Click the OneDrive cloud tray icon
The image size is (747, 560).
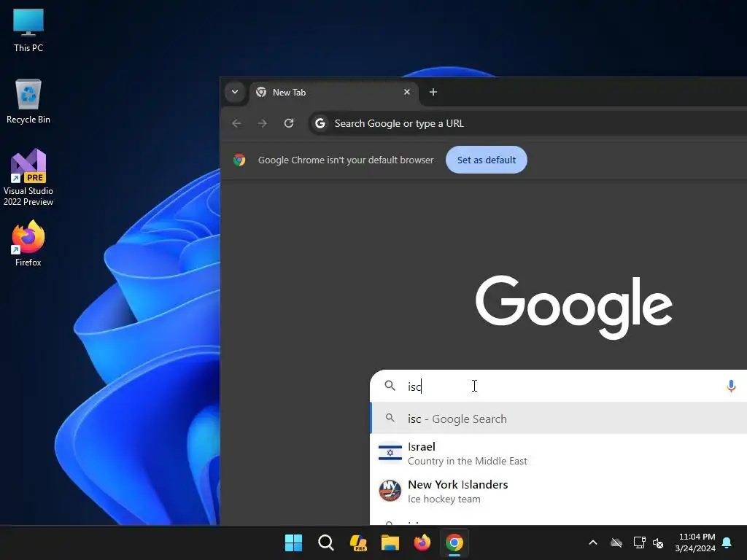click(616, 542)
